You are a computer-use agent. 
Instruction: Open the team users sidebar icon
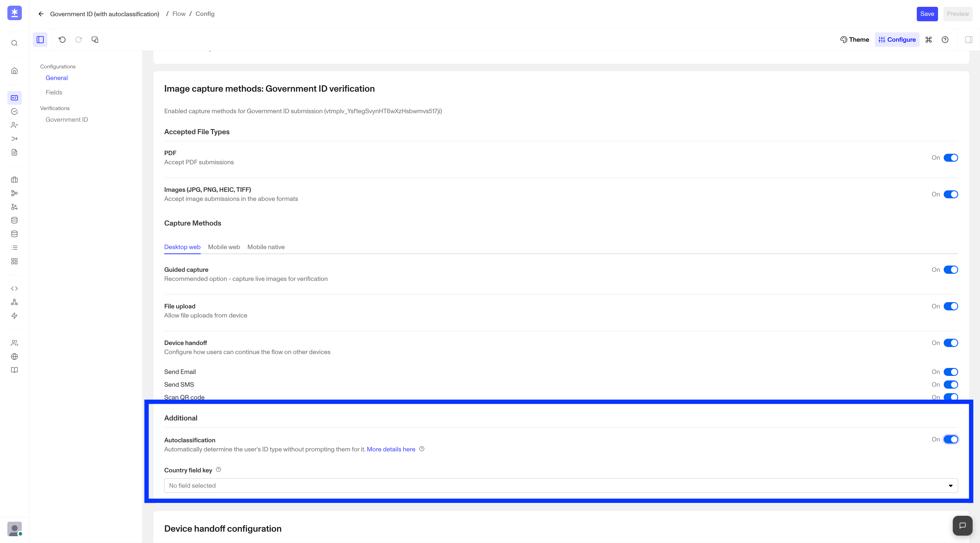coord(14,343)
